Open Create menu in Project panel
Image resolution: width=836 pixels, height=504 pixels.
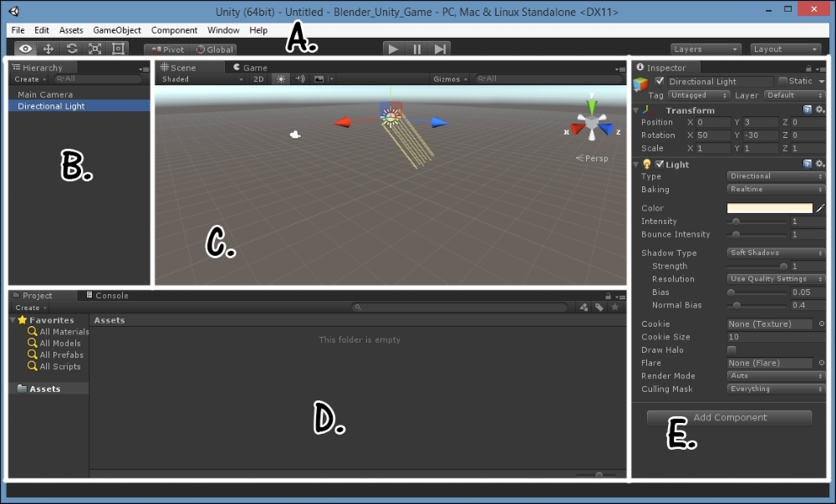click(31, 308)
